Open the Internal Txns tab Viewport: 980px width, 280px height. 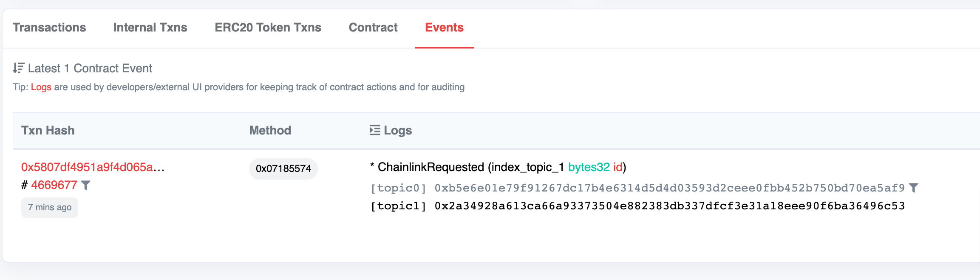(x=150, y=28)
